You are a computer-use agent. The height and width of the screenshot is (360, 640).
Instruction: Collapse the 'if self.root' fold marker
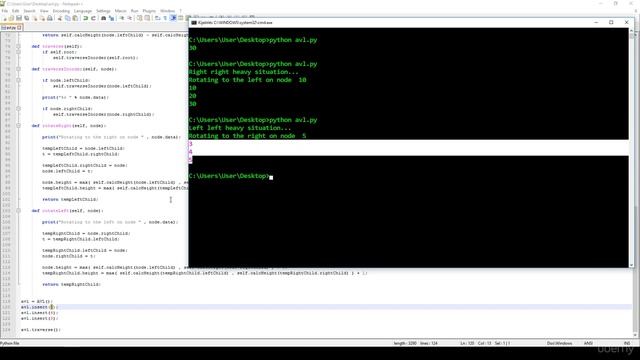18,52
